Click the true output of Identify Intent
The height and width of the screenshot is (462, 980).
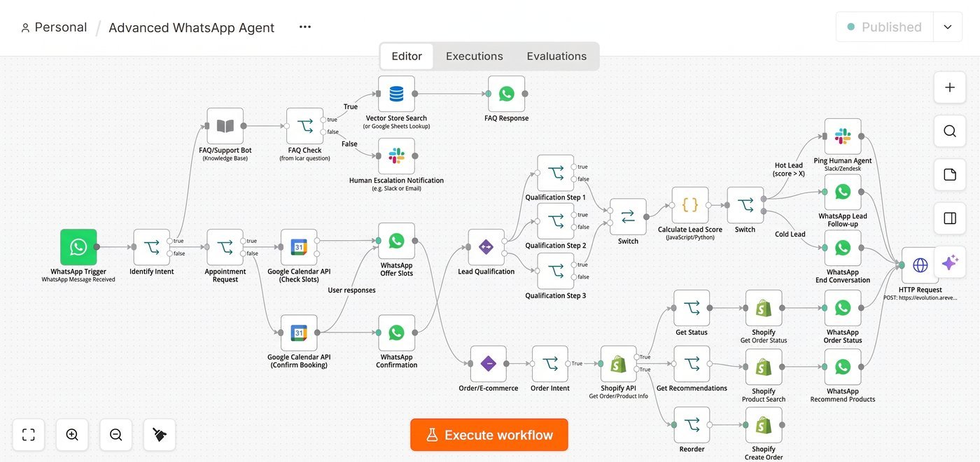point(171,241)
